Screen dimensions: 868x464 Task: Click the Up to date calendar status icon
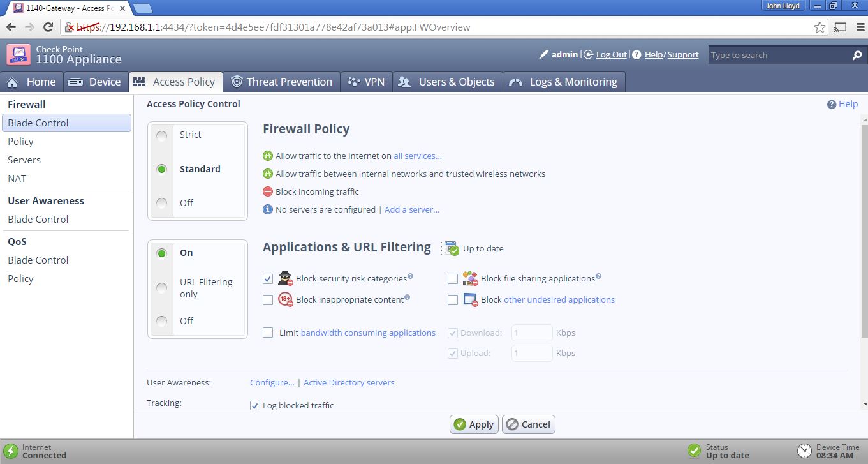click(451, 248)
